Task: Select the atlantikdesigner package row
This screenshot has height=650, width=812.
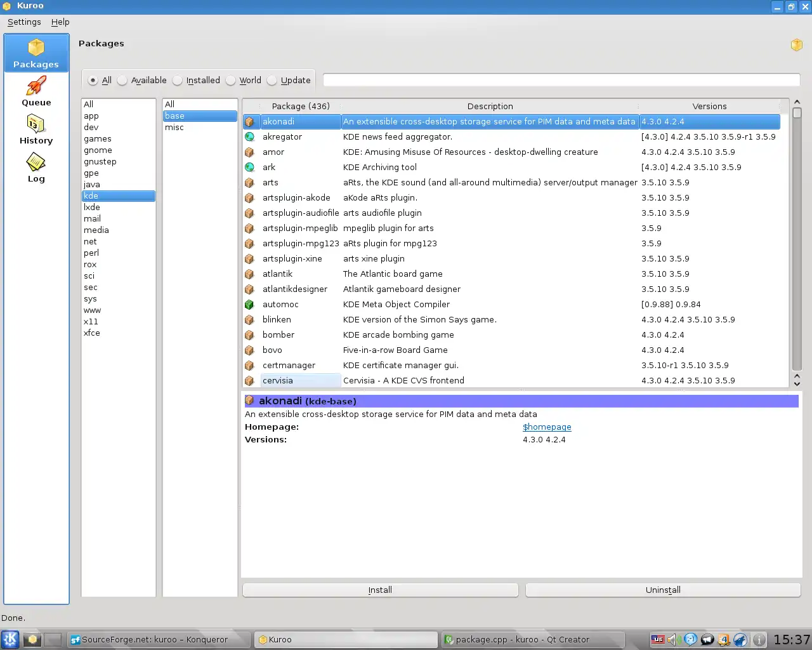Action: click(511, 289)
